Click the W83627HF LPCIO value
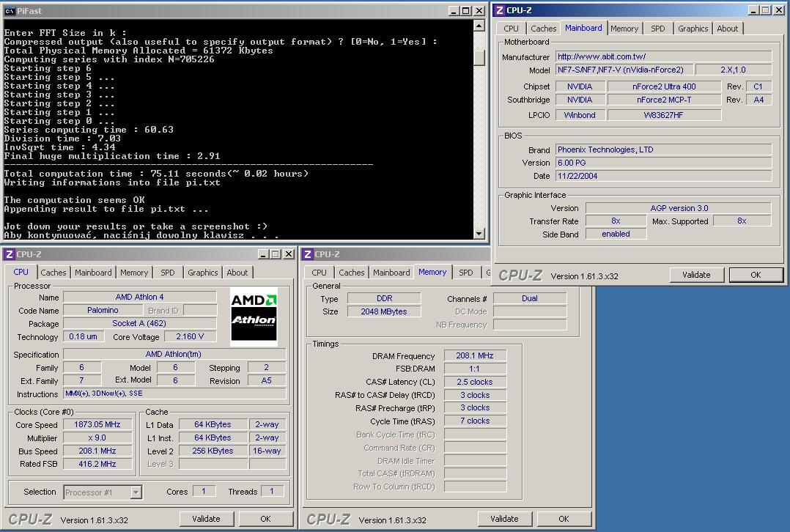 click(664, 115)
